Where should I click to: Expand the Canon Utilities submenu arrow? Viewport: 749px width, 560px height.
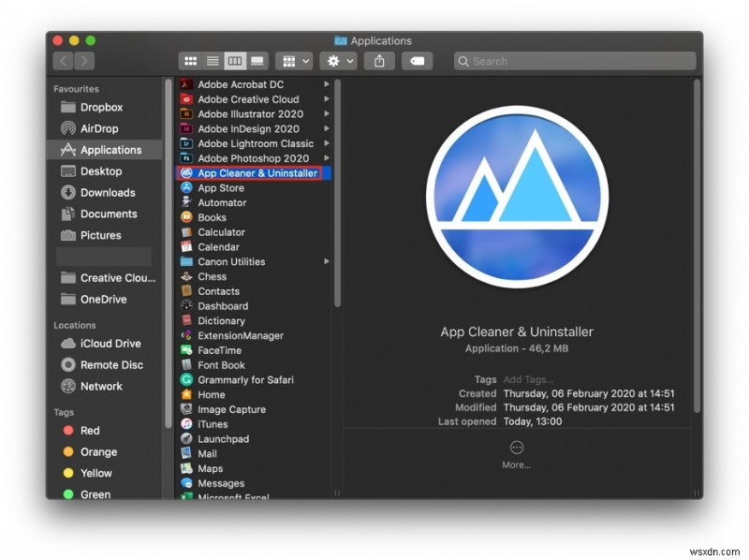[x=326, y=261]
